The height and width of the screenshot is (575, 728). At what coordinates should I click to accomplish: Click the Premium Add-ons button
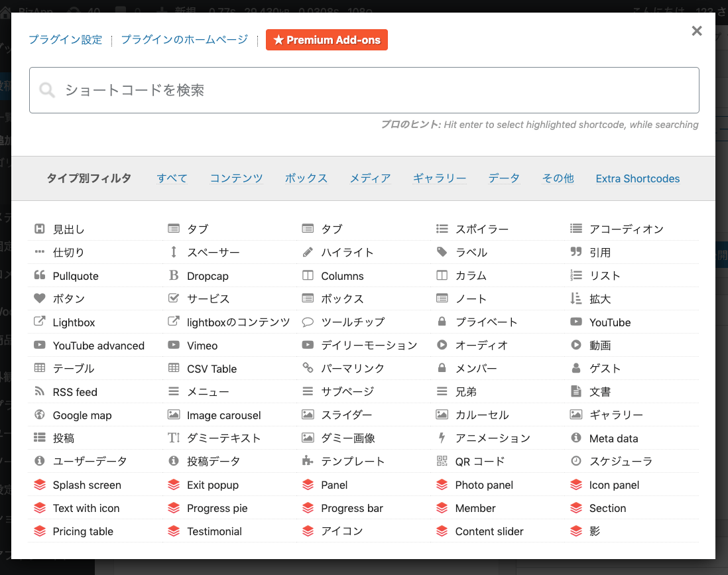pos(327,40)
